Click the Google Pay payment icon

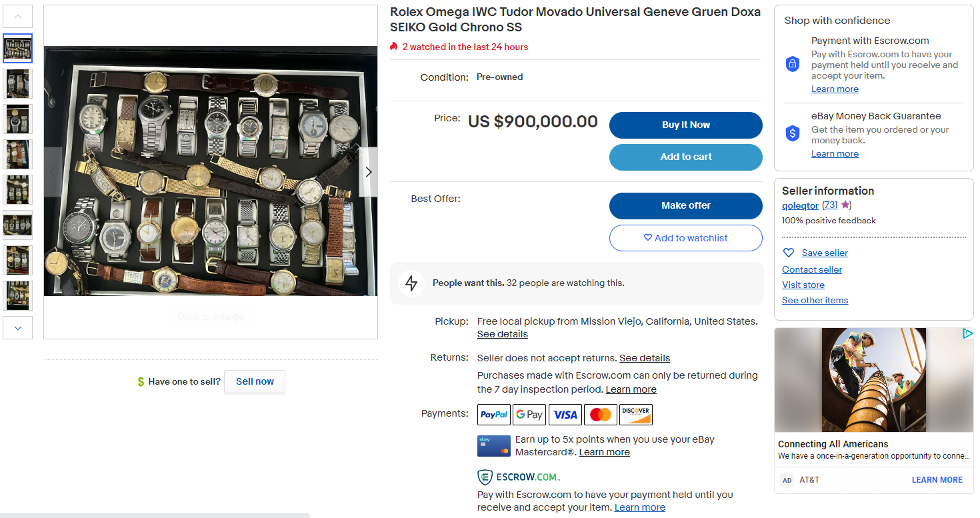[529, 415]
